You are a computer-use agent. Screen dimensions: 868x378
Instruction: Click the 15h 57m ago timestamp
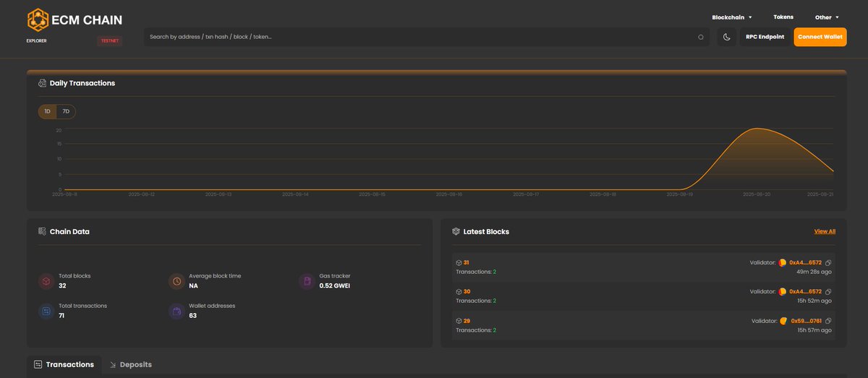click(814, 330)
